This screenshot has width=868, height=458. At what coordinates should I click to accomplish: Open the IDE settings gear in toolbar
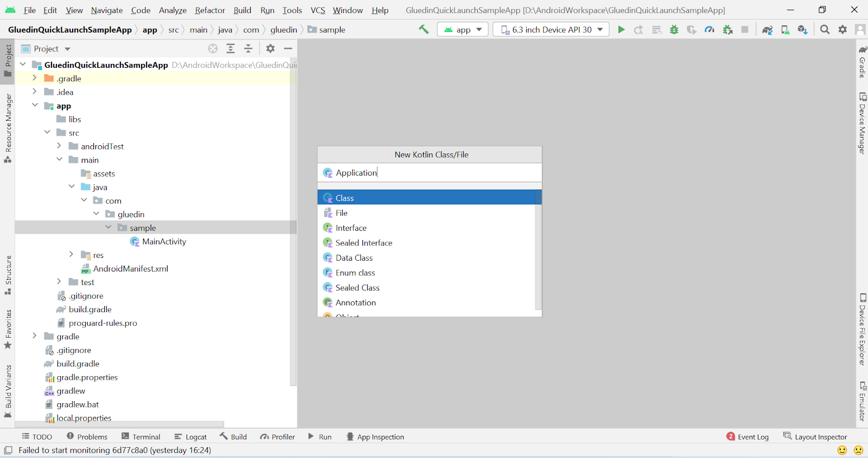tap(843, 29)
